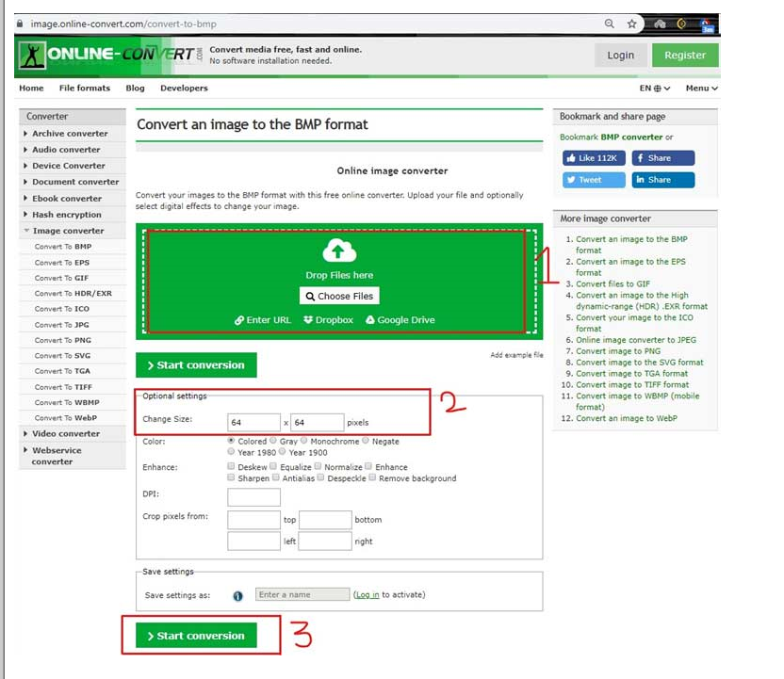The height and width of the screenshot is (679, 784).
Task: Collapse the Image converter section
Action: [72, 231]
